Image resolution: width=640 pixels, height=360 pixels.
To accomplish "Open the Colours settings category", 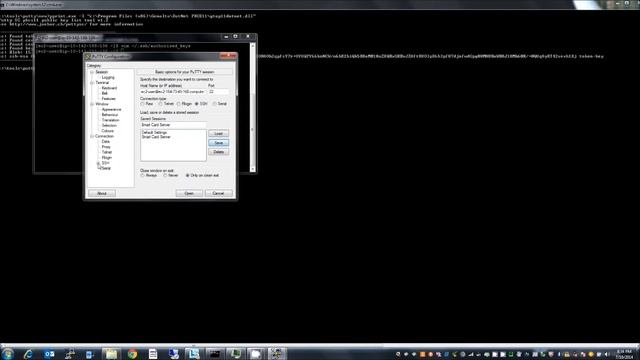I will pos(108,131).
